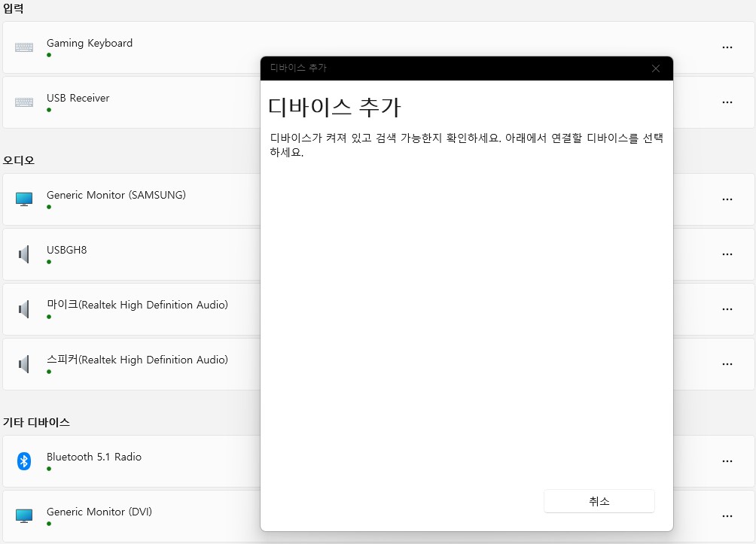
Task: Open more options for 마이크 Realtek device
Action: [727, 308]
